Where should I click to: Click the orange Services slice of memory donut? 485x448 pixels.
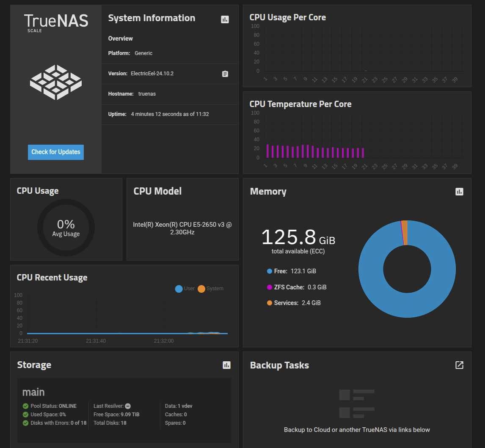tap(405, 233)
